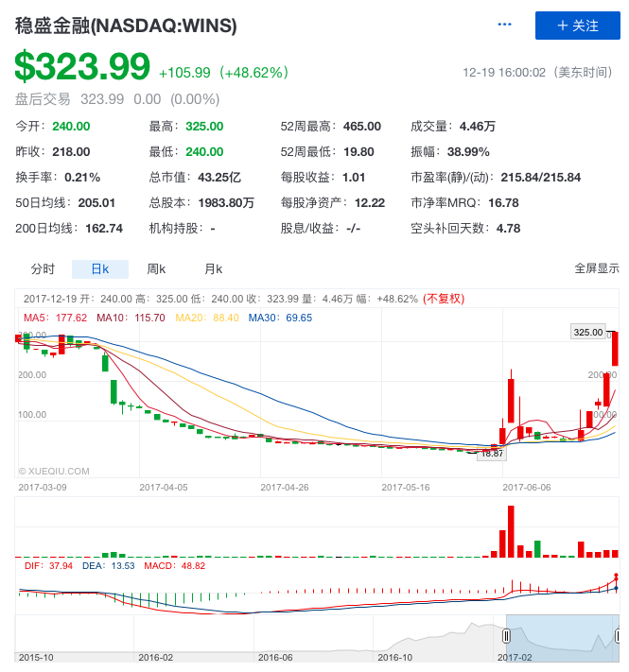Click the 振幅 value 38.99%
The width and height of the screenshot is (629, 672).
[x=468, y=152]
